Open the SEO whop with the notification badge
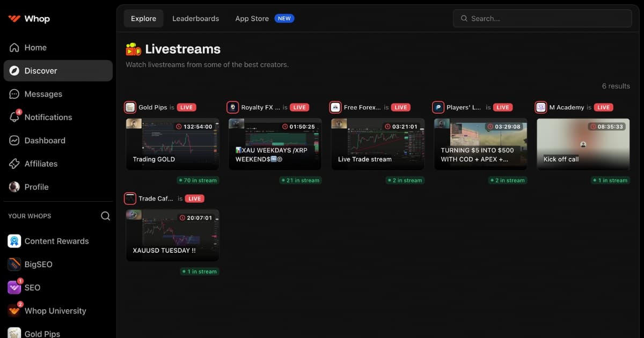Viewport: 644px width, 338px height. point(31,287)
